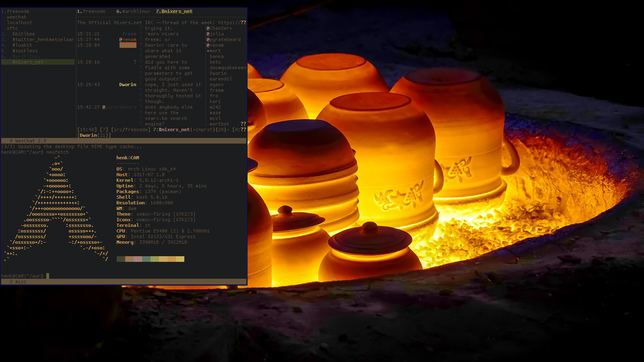Click the 15:42:27 timestamp in chat

point(89,107)
